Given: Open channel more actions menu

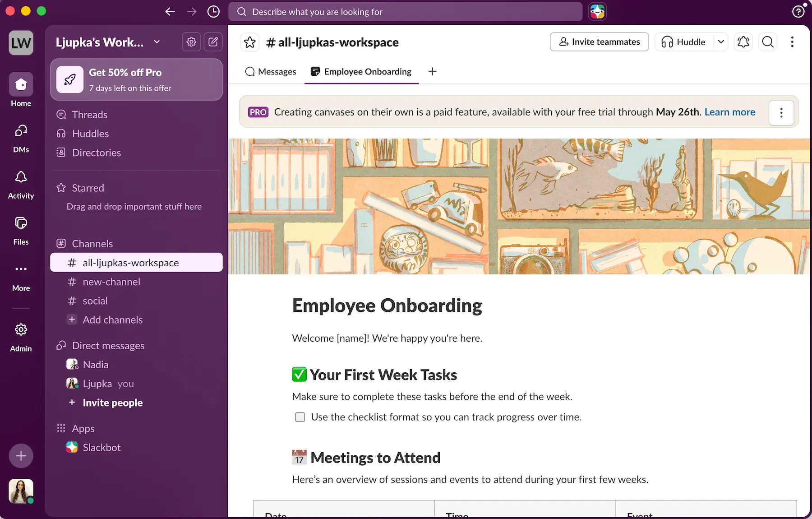Looking at the screenshot, I should pyautogui.click(x=792, y=42).
